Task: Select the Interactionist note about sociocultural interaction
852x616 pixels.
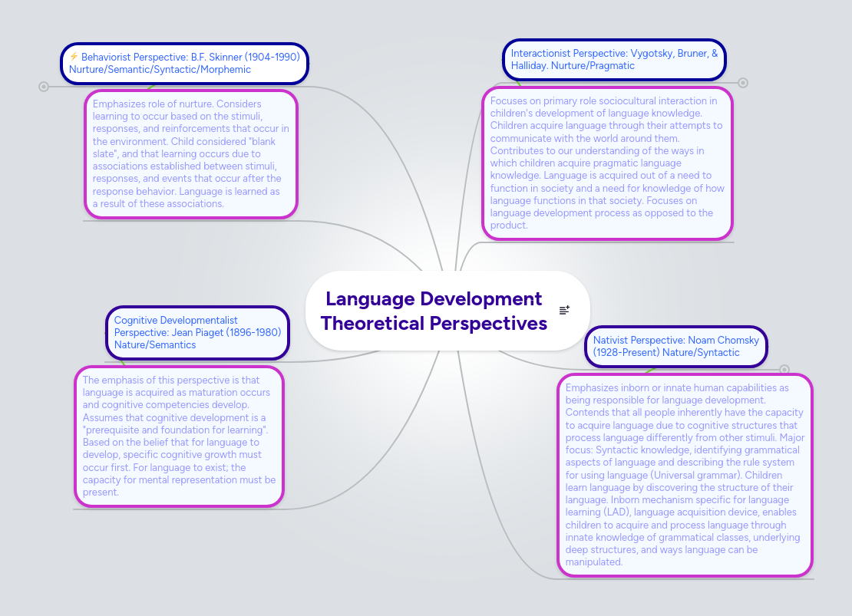Action: pos(607,163)
